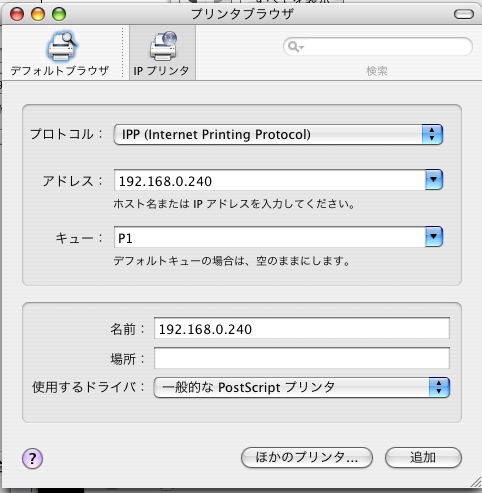The height and width of the screenshot is (493, 482).
Task: Click the 使用するドライバ label
Action: pyautogui.click(x=88, y=387)
